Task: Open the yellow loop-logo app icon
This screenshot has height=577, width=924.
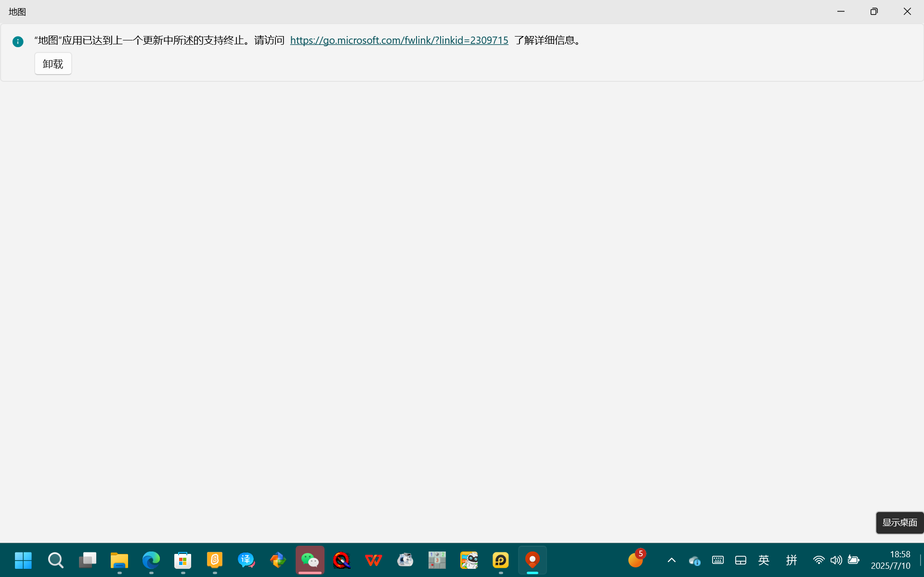Action: pyautogui.click(x=500, y=560)
